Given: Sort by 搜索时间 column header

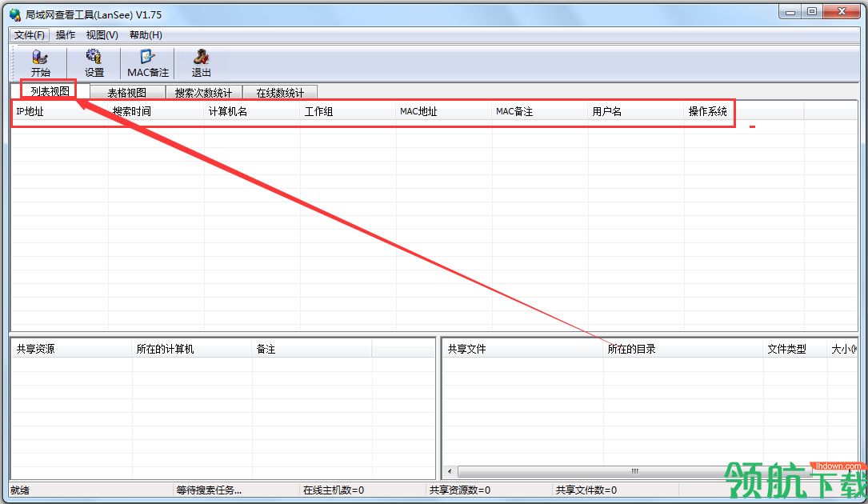Looking at the screenshot, I should coord(156,111).
